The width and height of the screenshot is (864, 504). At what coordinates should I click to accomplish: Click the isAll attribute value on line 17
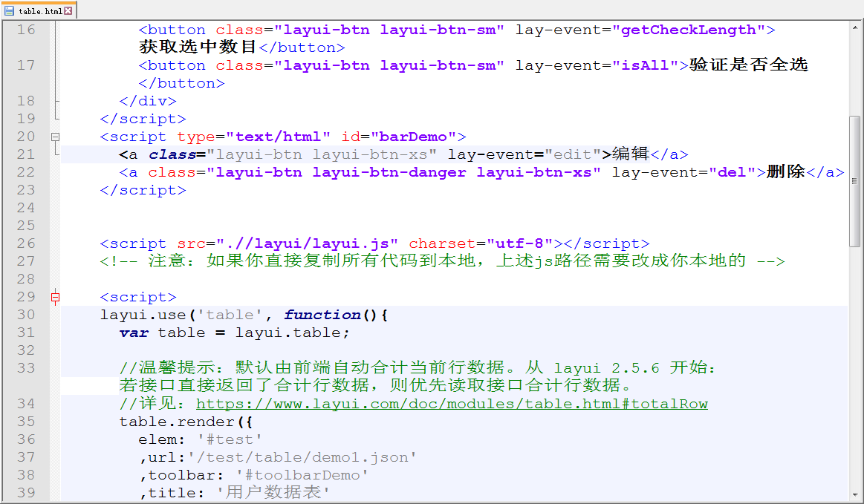coord(646,65)
